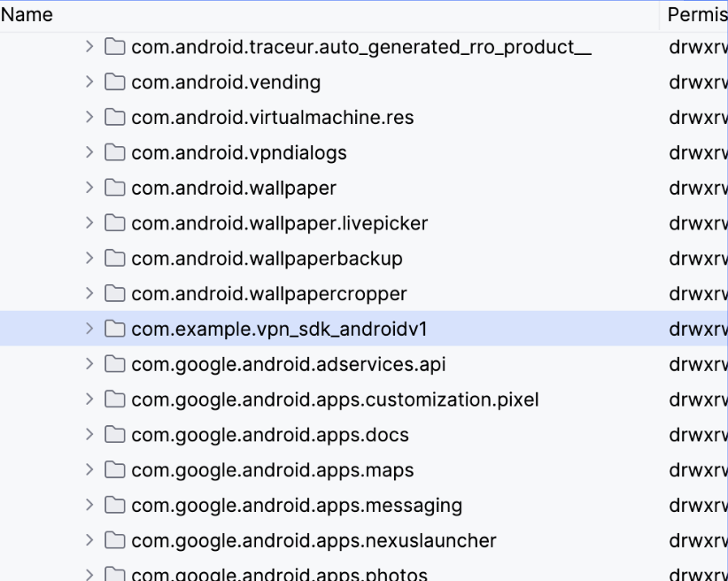Viewport: 728px width, 581px height.
Task: Expand com.google.android.adservices.api chevron
Action: [89, 364]
